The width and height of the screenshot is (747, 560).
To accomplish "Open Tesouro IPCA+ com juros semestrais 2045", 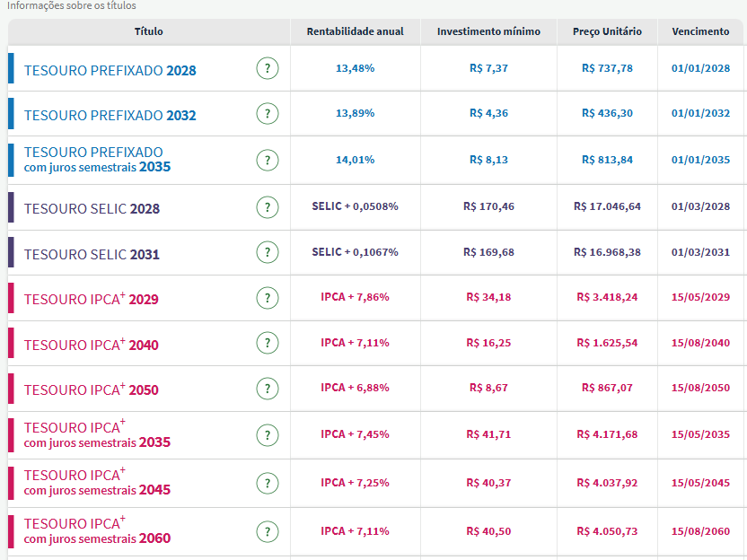I will tap(97, 481).
